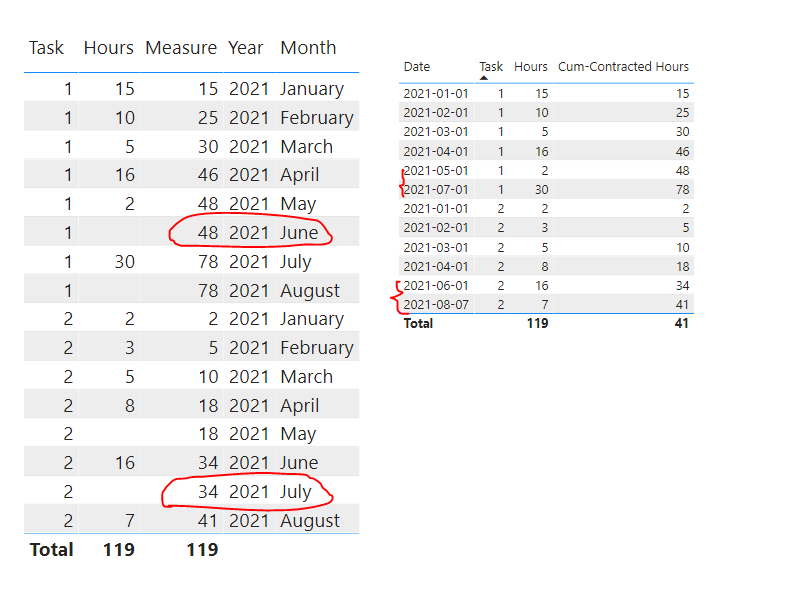
Task: Select the May cell for task 2
Action: pyautogui.click(x=298, y=434)
